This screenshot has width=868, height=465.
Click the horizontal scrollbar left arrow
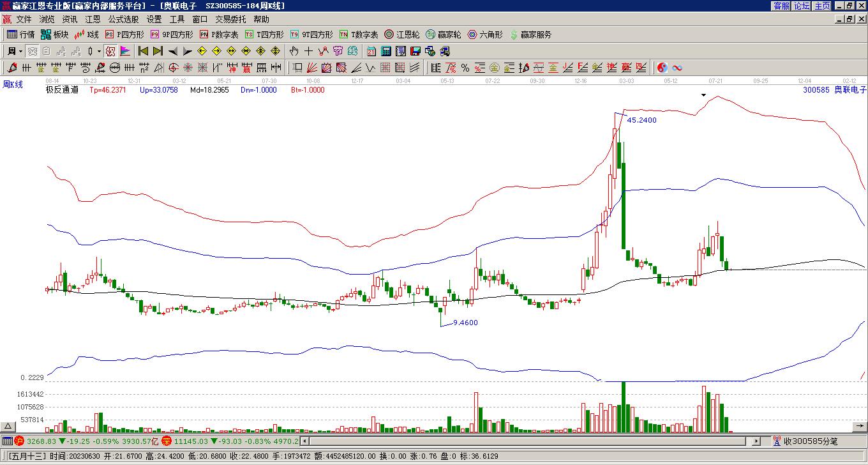click(304, 441)
